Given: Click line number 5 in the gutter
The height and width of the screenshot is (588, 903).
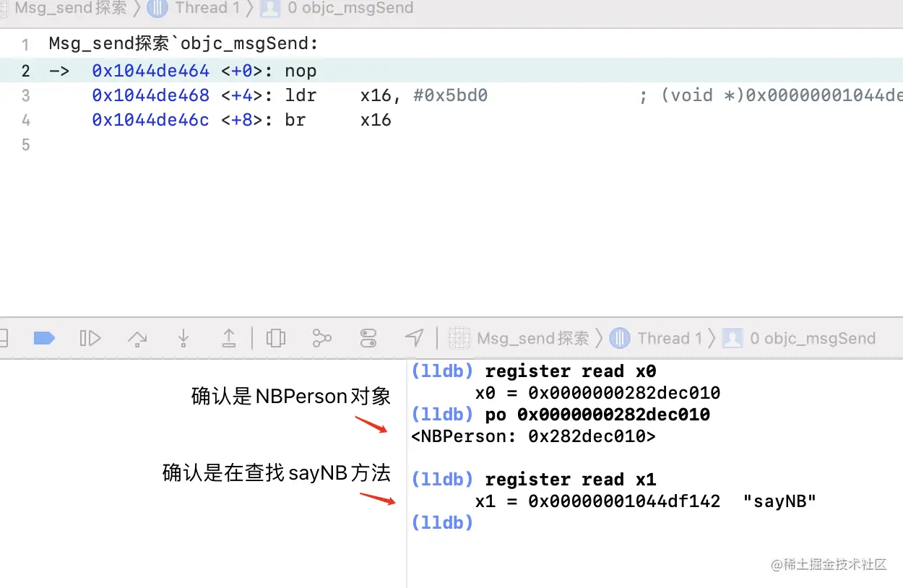Looking at the screenshot, I should pos(25,144).
